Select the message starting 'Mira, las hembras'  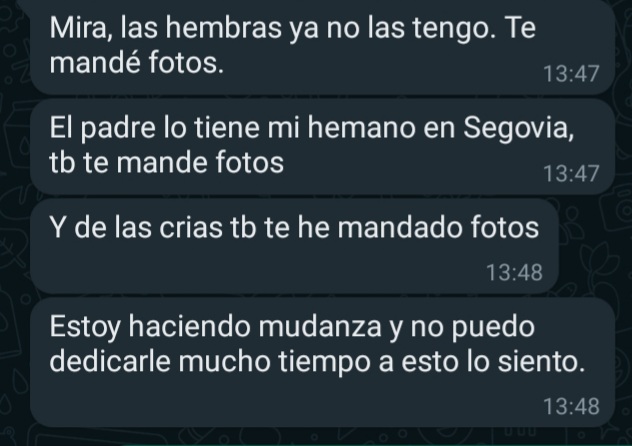(x=322, y=46)
